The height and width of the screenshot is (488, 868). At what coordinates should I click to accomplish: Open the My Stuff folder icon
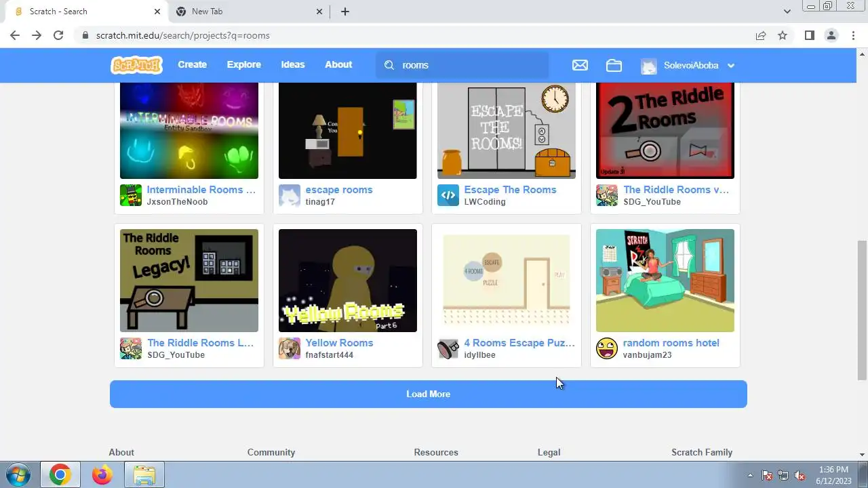614,65
